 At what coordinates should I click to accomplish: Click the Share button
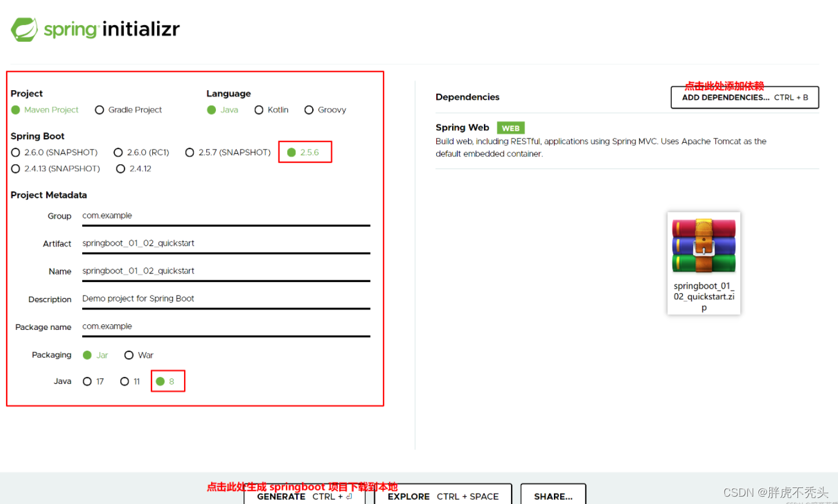click(553, 495)
